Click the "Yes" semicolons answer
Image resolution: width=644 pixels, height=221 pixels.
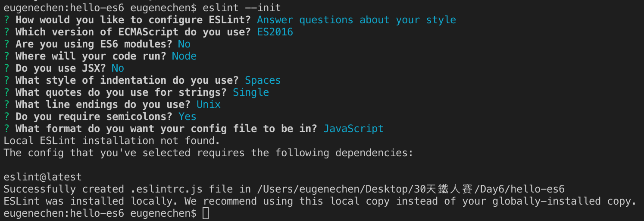(x=188, y=117)
